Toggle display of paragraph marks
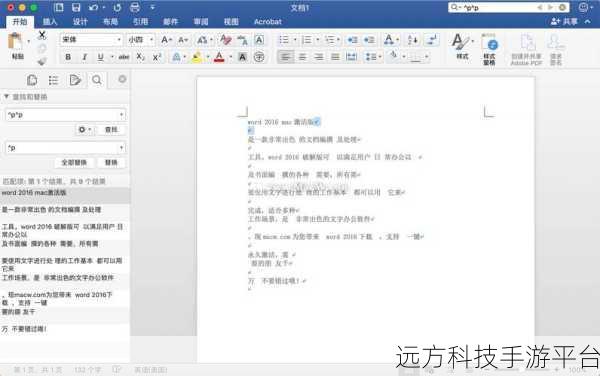Image resolution: width=600 pixels, height=376 pixels. coord(432,39)
